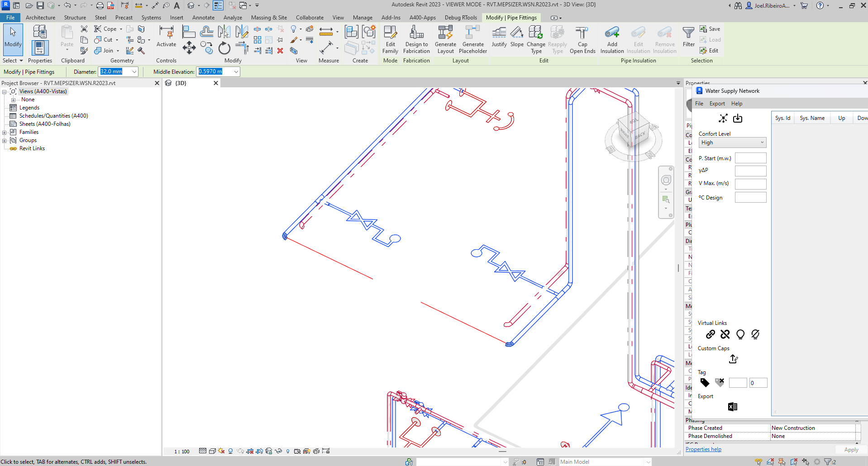The image size is (868, 466).
Task: Open the Export menu in Water Supply Network
Action: tap(717, 104)
